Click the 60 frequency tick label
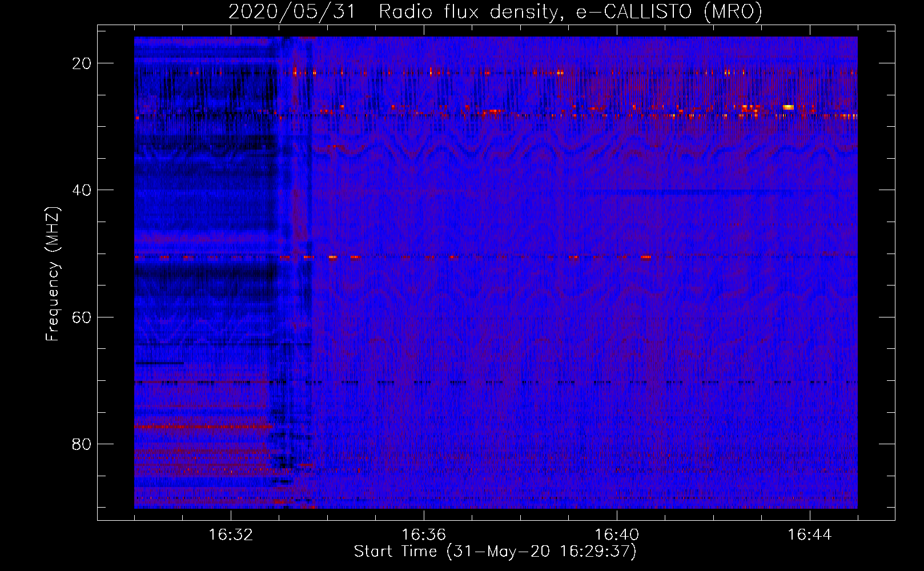Screen dimensions: 924x571 click(82, 317)
